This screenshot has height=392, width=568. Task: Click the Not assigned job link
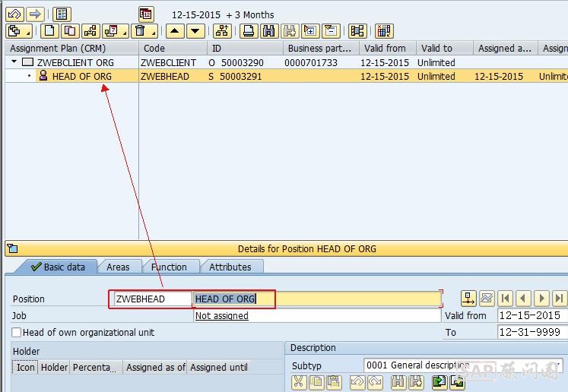[x=221, y=315]
